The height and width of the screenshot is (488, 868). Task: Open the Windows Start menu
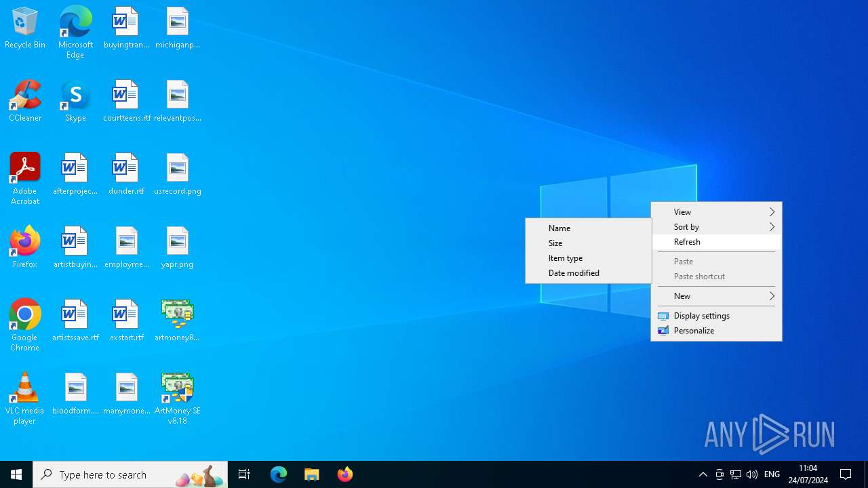pyautogui.click(x=16, y=474)
